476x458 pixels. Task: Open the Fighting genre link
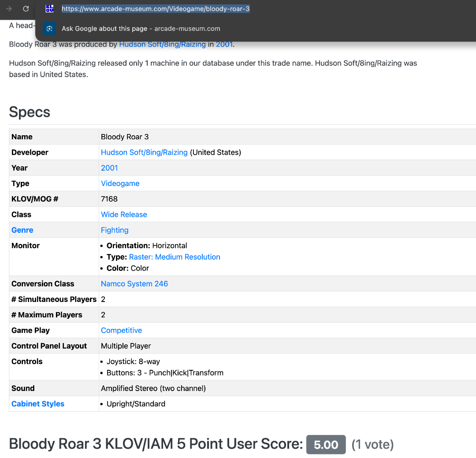[115, 230]
